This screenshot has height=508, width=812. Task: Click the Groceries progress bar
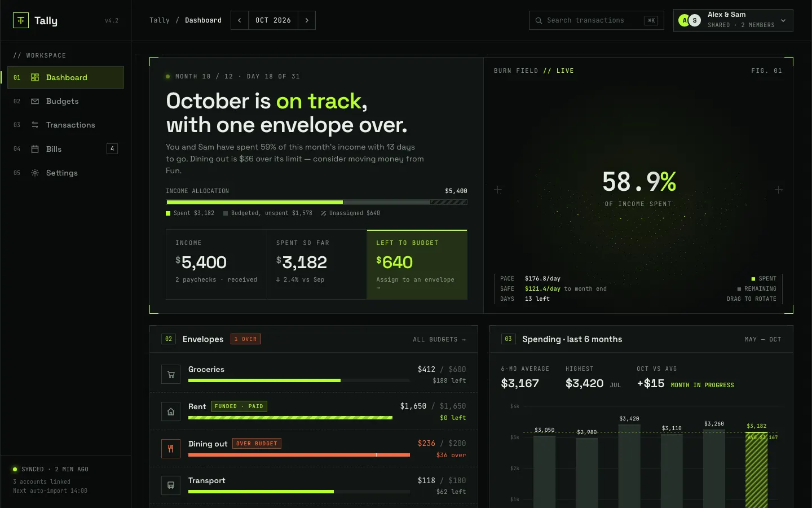[299, 380]
